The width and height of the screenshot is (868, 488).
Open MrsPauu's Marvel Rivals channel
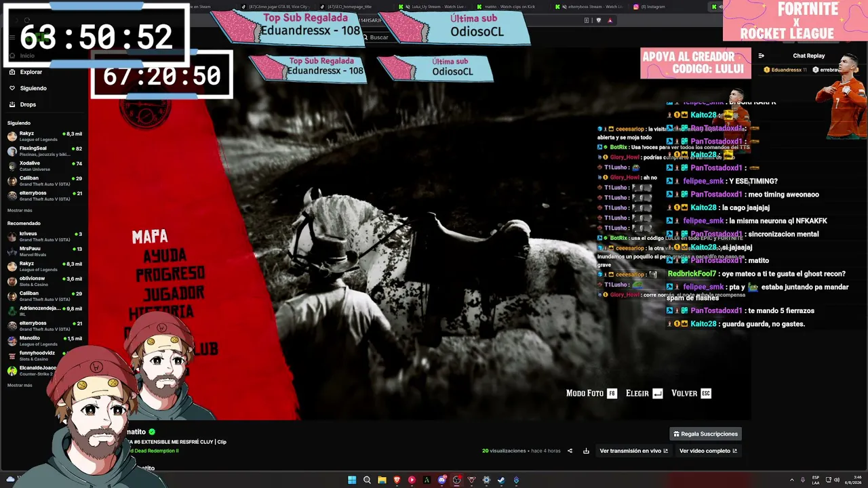(x=45, y=251)
